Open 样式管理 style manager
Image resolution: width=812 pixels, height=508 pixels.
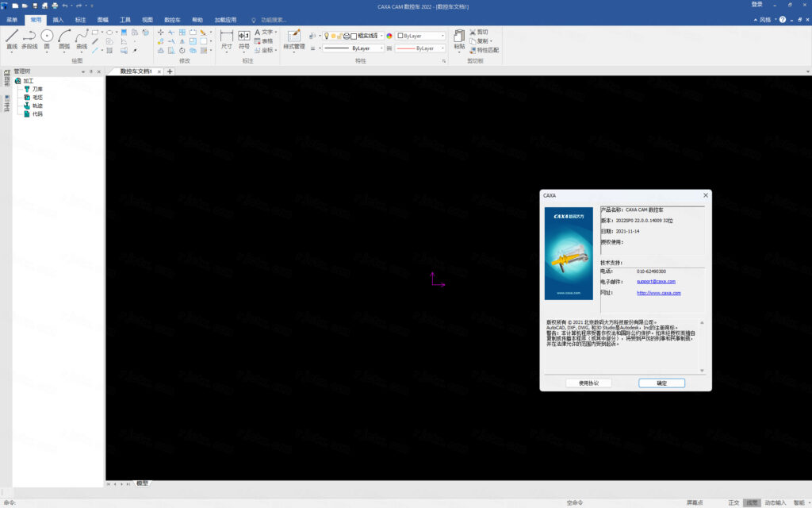tap(294, 39)
